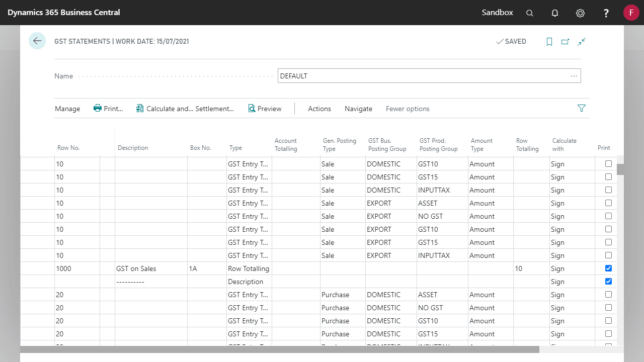Select the GST on Sales description cell

pyautogui.click(x=151, y=268)
